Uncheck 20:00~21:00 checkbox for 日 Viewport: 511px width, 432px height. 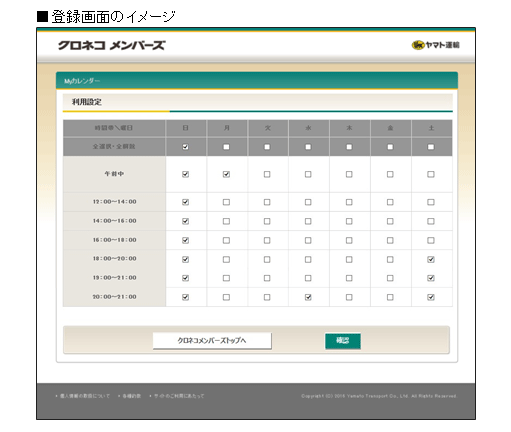click(185, 297)
